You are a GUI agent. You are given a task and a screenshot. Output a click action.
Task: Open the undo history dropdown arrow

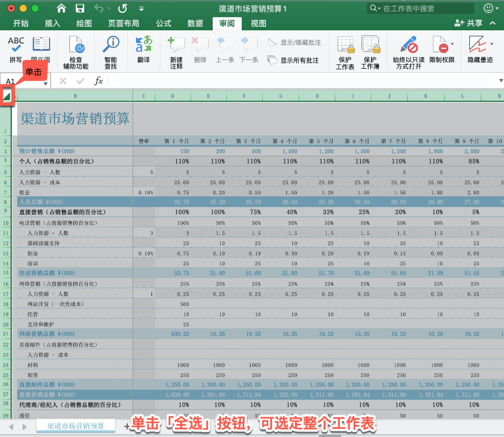[x=109, y=8]
